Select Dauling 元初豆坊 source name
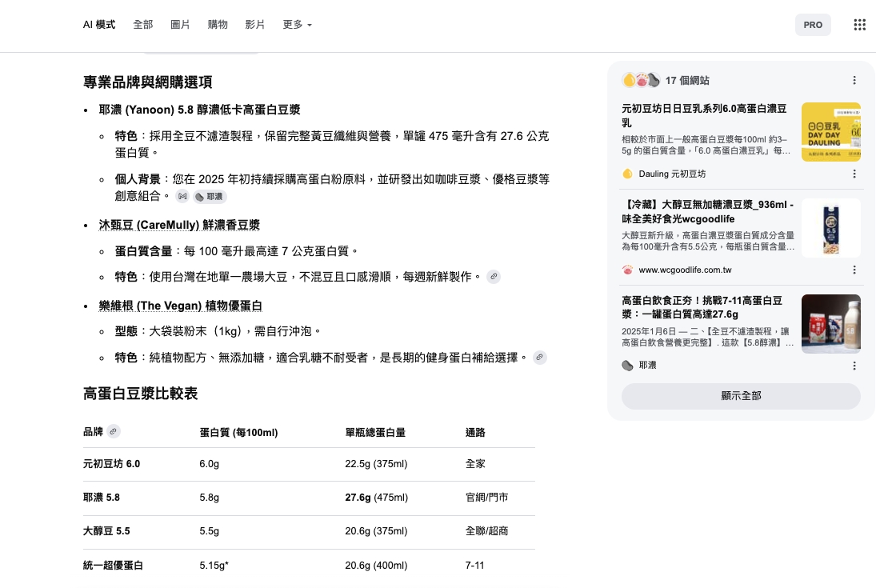The width and height of the screenshot is (876, 588). click(x=672, y=174)
